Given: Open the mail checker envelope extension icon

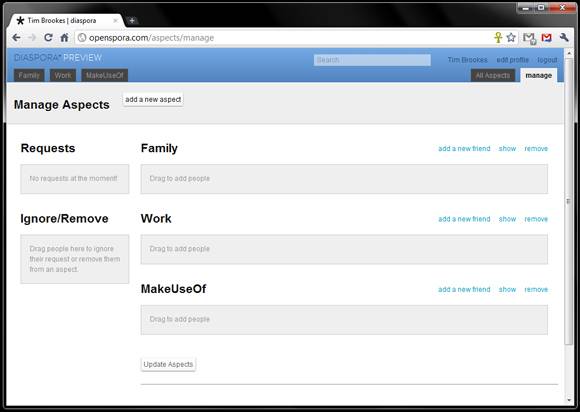Looking at the screenshot, I should pyautogui.click(x=529, y=38).
